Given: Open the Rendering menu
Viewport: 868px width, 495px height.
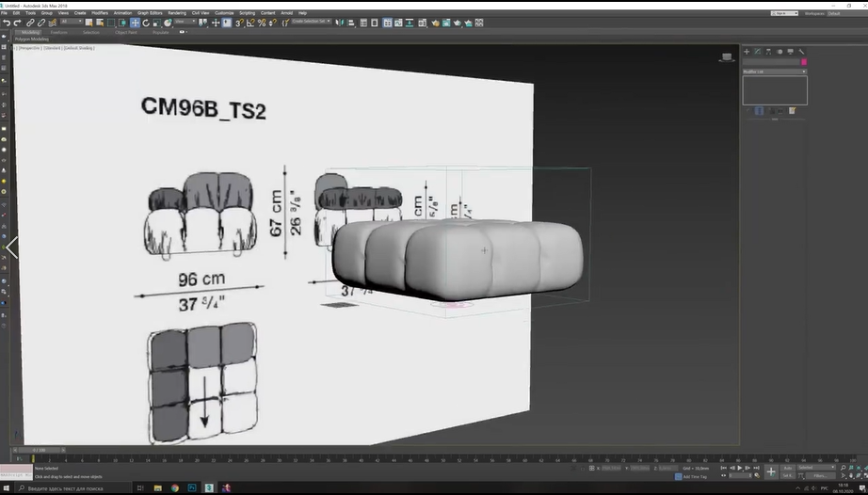Looking at the screenshot, I should [x=177, y=13].
